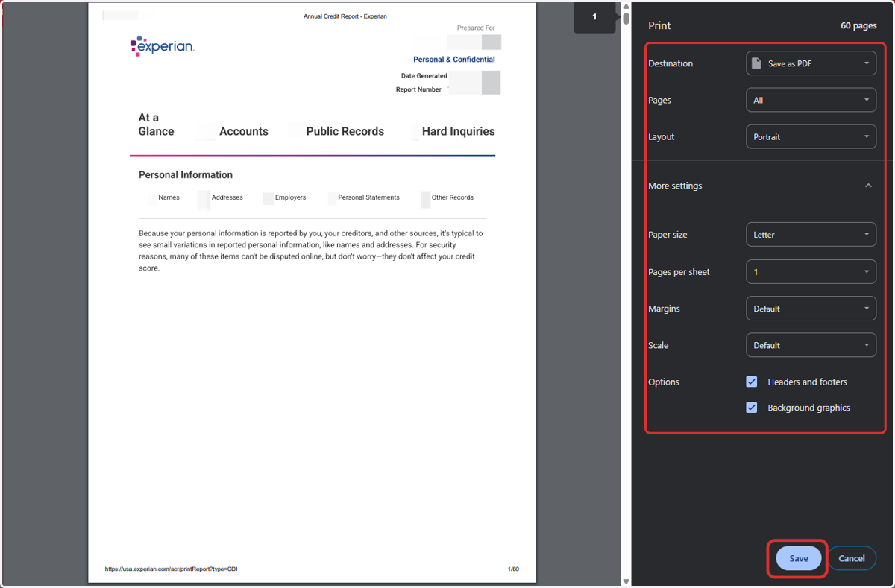Click the preview scrollbar up arrow
This screenshot has height=588, width=895.
[x=626, y=6]
